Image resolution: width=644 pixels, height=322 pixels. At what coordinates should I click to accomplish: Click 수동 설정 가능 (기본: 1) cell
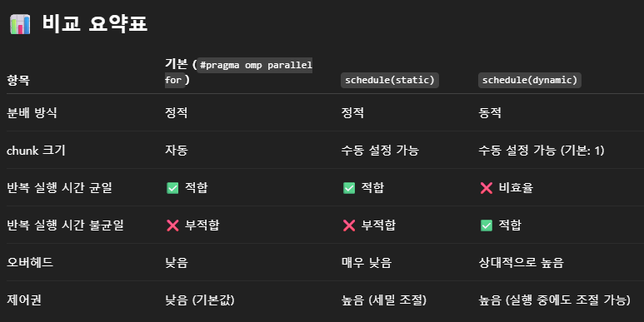(542, 151)
